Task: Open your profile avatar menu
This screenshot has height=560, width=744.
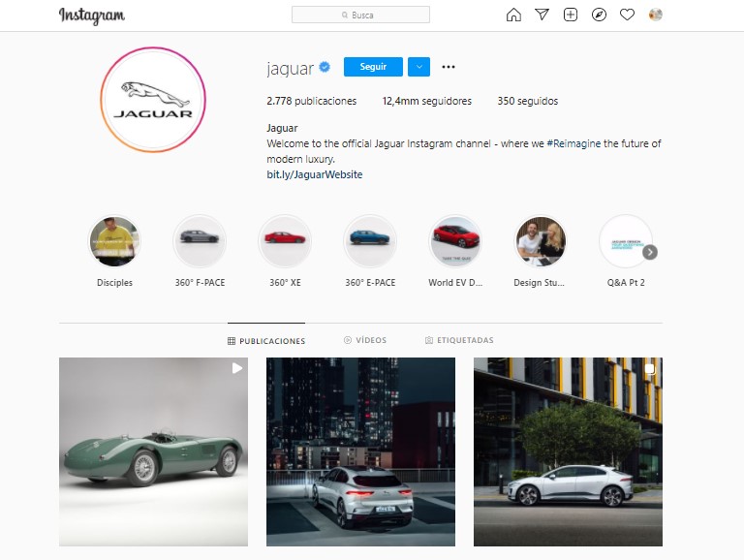Action: click(x=655, y=15)
